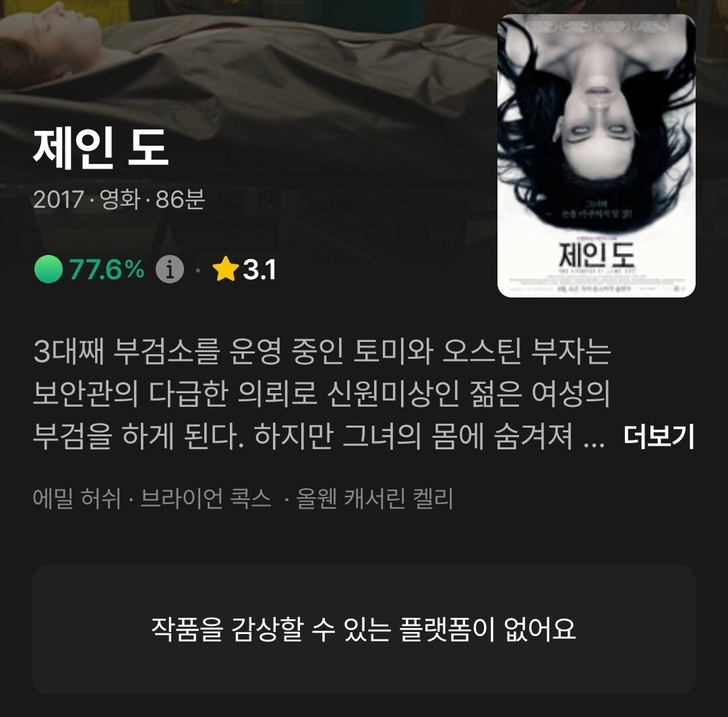
Task: Tap the yellow star rating icon
Action: (x=225, y=268)
